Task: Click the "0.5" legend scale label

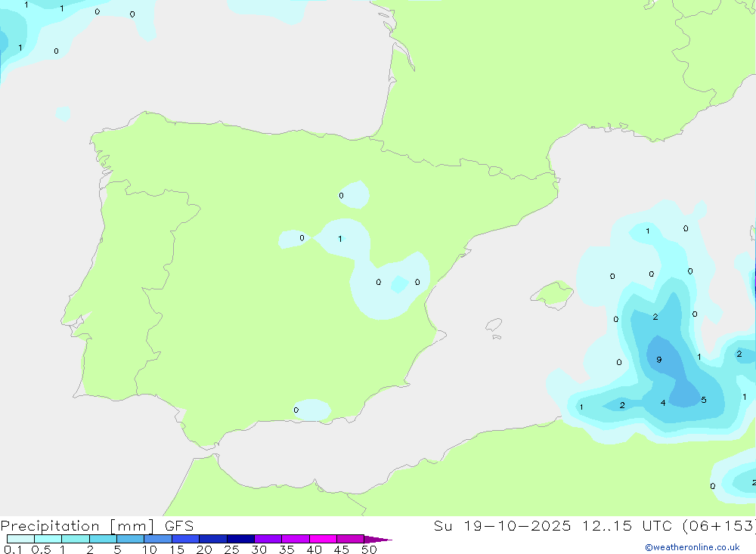Action: click(41, 549)
